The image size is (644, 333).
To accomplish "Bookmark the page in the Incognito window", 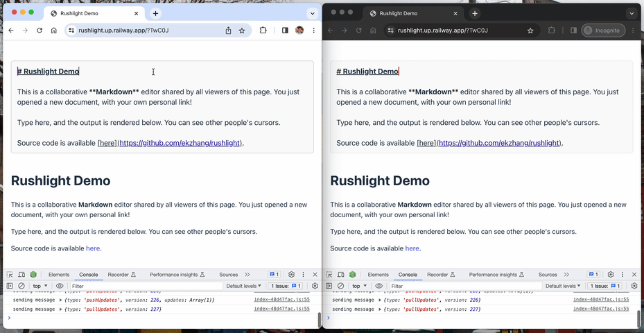I will pos(530,31).
